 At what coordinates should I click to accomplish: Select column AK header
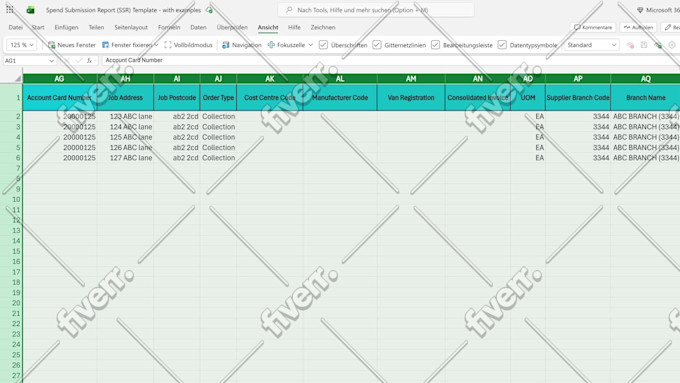270,79
